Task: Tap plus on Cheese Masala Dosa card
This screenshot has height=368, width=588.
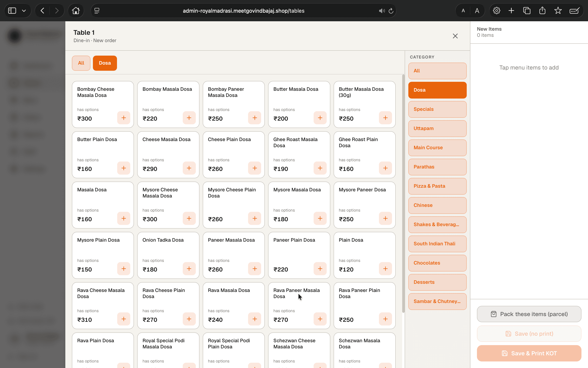Action: (189, 168)
